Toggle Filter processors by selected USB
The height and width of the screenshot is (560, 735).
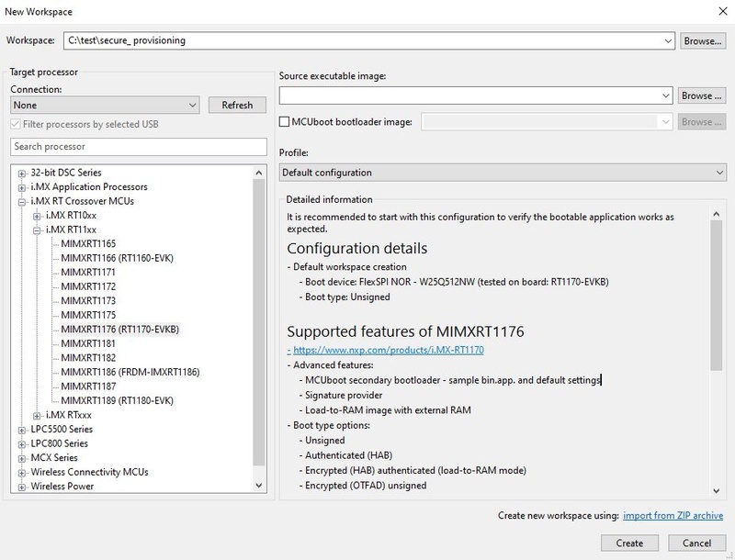[16, 125]
